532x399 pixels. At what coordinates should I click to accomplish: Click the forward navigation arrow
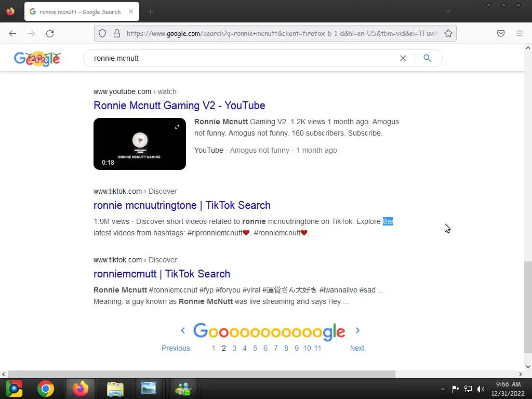point(31,33)
